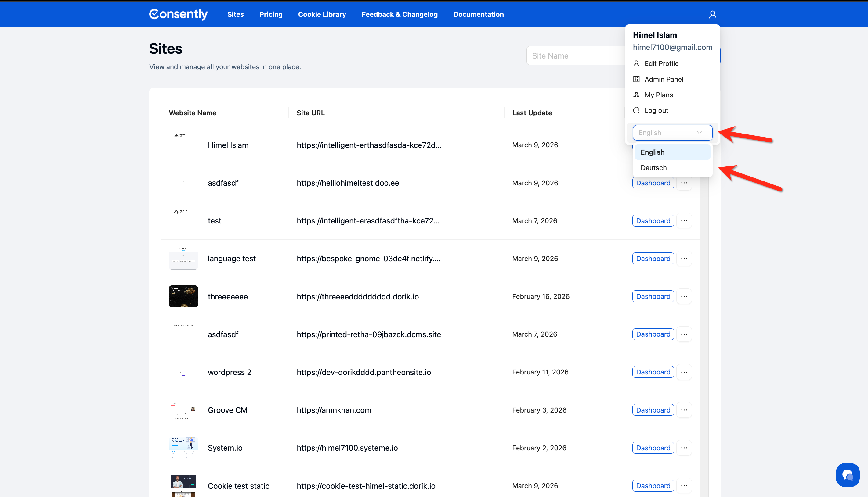Open Feedback & Changelog page
Viewport: 868px width, 497px height.
click(399, 14)
